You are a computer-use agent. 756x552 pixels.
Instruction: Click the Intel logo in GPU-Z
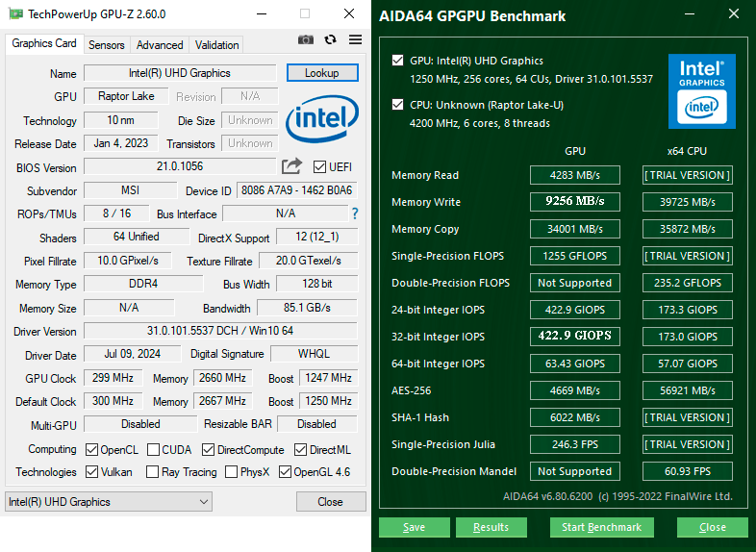[322, 118]
